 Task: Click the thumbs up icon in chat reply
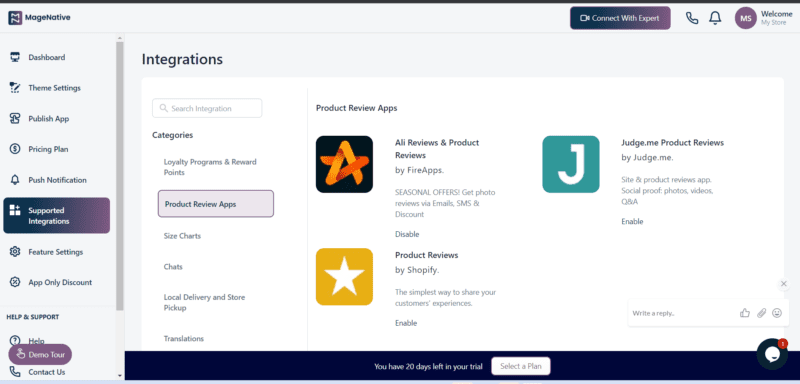pyautogui.click(x=745, y=313)
